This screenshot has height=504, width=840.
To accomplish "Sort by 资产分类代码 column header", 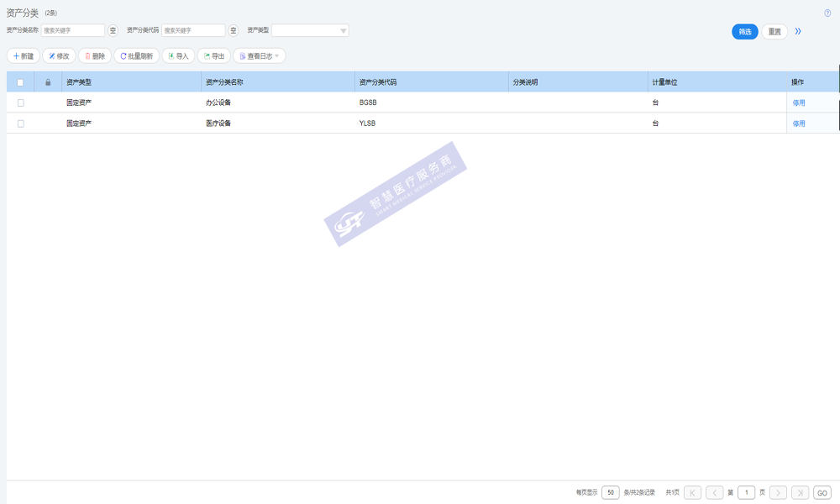I will (377, 82).
